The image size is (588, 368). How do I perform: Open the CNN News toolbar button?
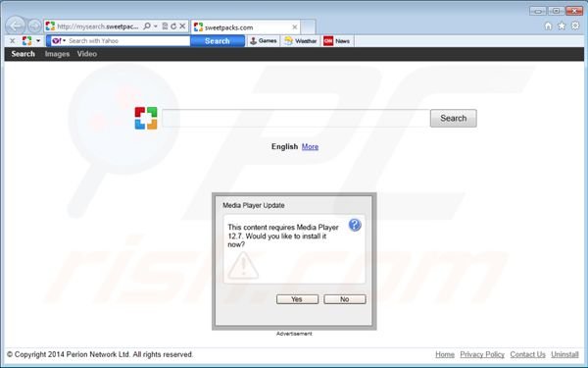pyautogui.click(x=337, y=40)
